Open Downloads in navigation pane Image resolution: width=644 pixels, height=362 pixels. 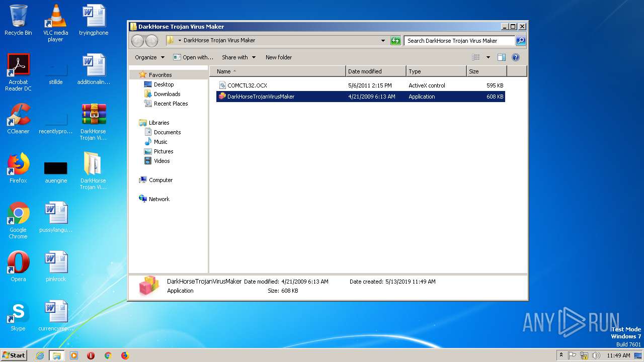click(162, 94)
